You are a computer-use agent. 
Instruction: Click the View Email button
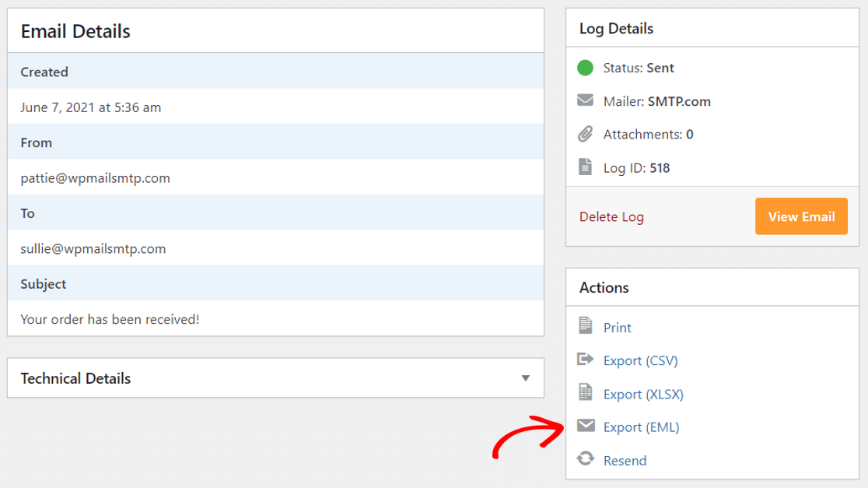[x=801, y=216]
